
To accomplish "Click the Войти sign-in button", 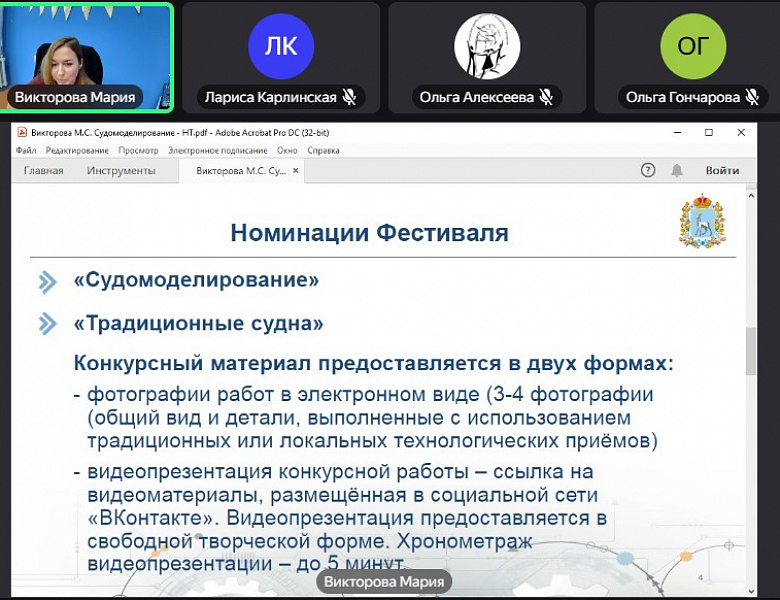I will pos(722,171).
